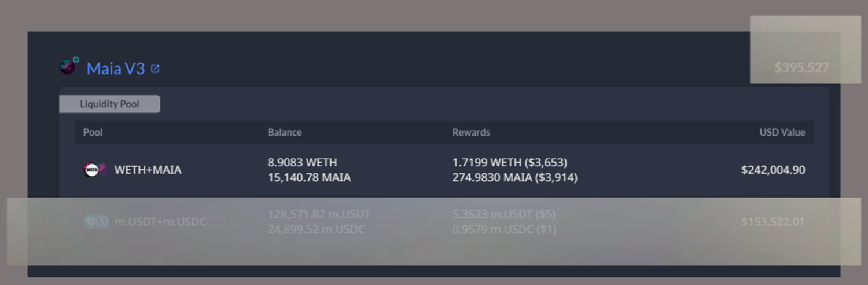This screenshot has width=868, height=285.
Task: Select the WETH+MAIA pool name
Action: pos(148,170)
